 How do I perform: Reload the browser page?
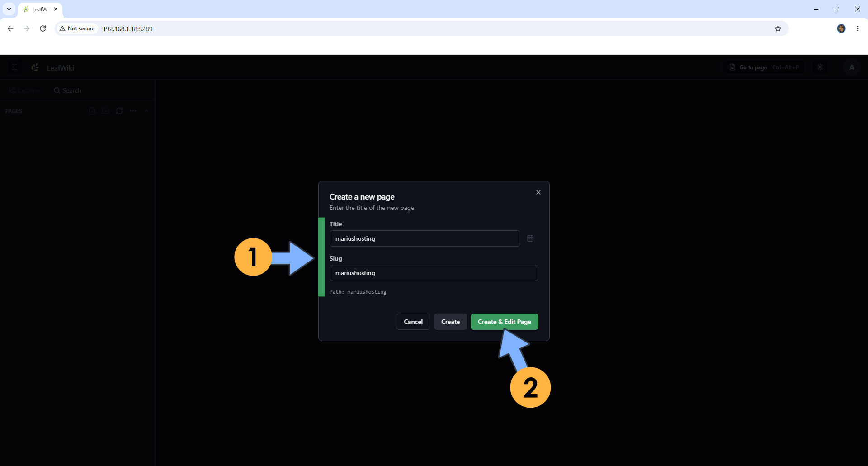coord(43,29)
